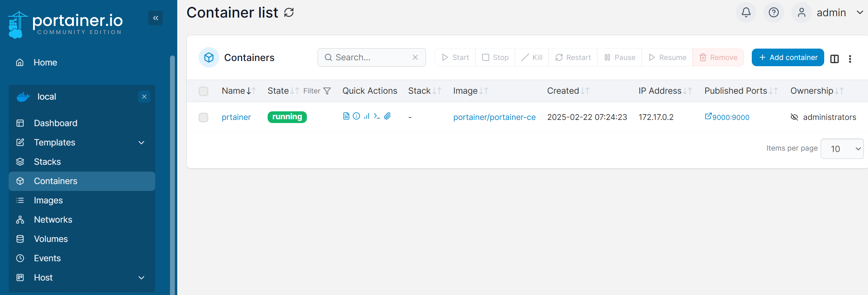Click the attach console paperclip icon

coord(387,116)
